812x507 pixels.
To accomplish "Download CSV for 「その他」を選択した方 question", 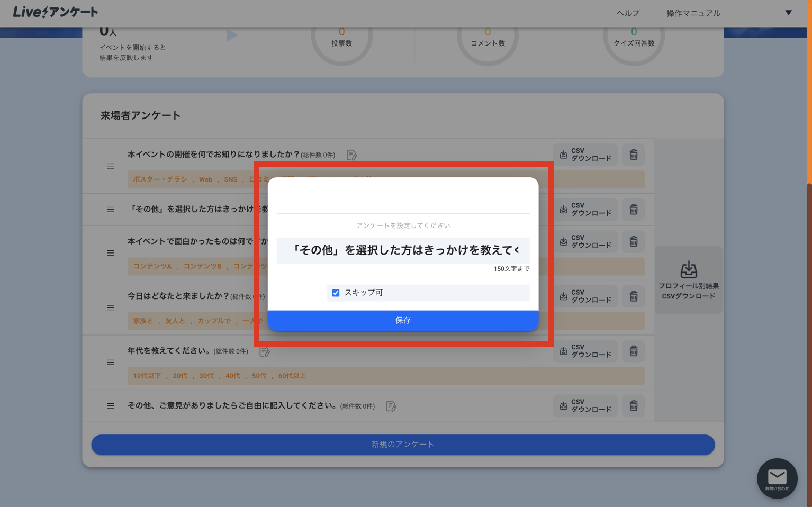I will (585, 210).
